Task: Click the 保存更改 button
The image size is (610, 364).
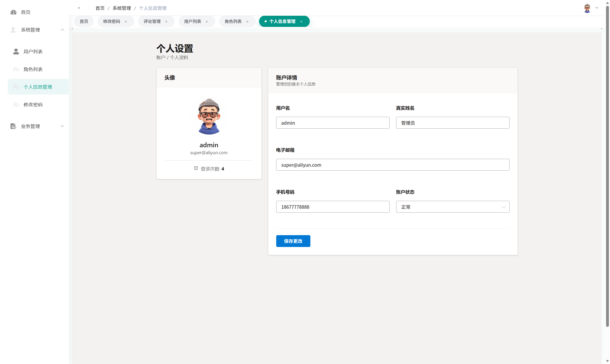Action: tap(293, 241)
